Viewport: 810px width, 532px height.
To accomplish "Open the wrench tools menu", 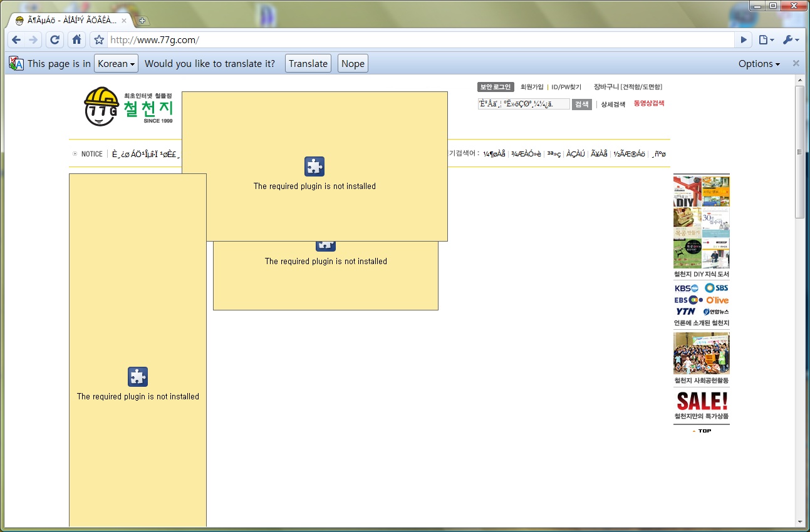I will point(790,40).
